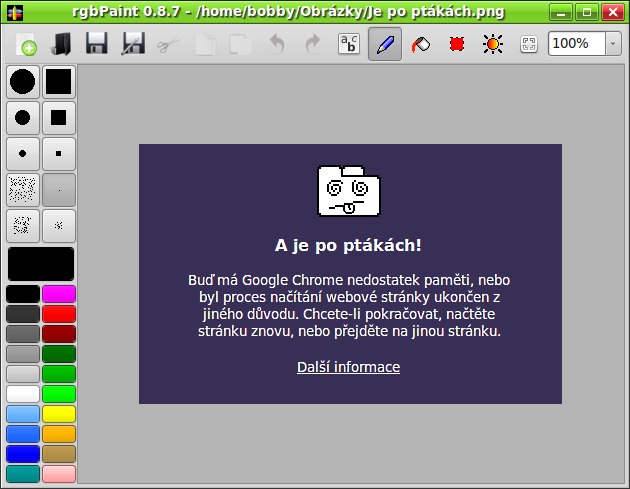Image resolution: width=630 pixels, height=489 pixels.
Task: Pick the black color swatch
Action: pyautogui.click(x=23, y=294)
